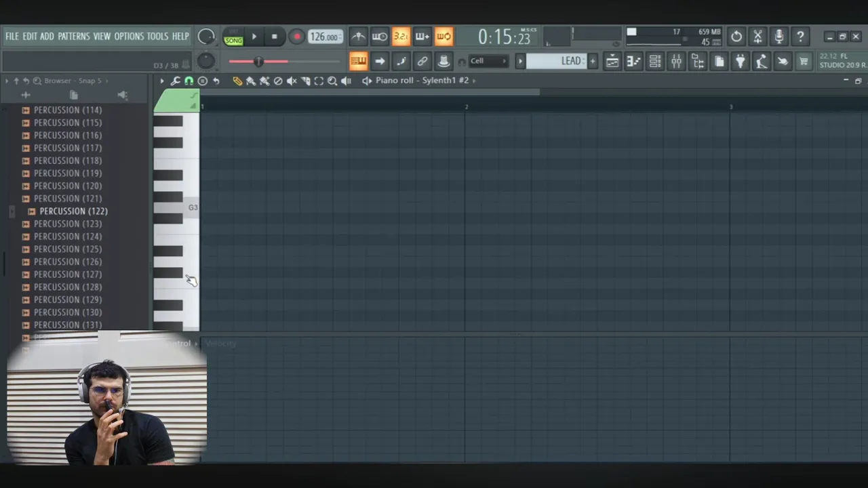The height and width of the screenshot is (488, 868).
Task: Toggle wait for input before playing
Action: pyautogui.click(x=380, y=36)
